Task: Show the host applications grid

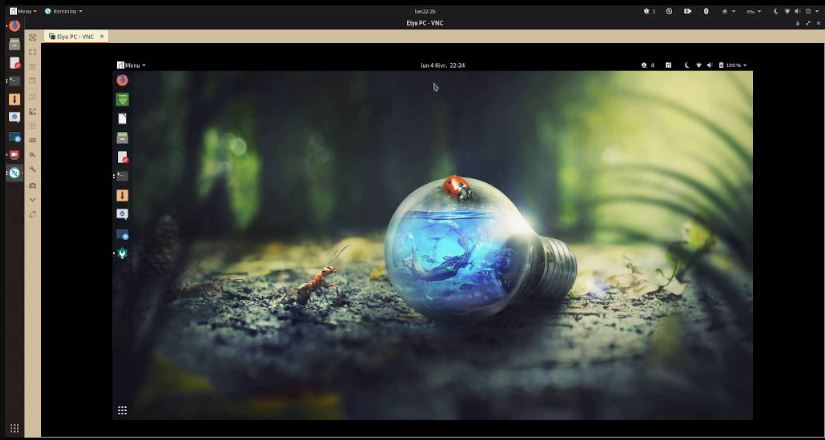Action: 14,428
